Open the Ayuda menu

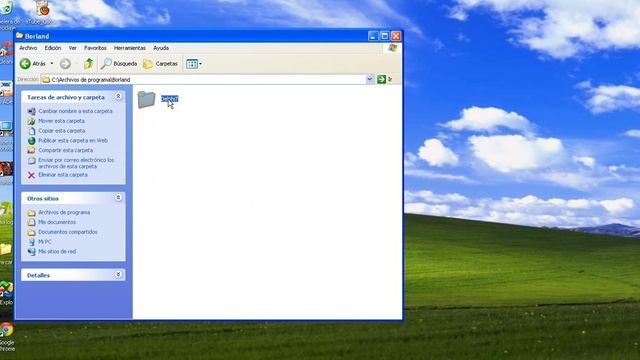pyautogui.click(x=161, y=48)
